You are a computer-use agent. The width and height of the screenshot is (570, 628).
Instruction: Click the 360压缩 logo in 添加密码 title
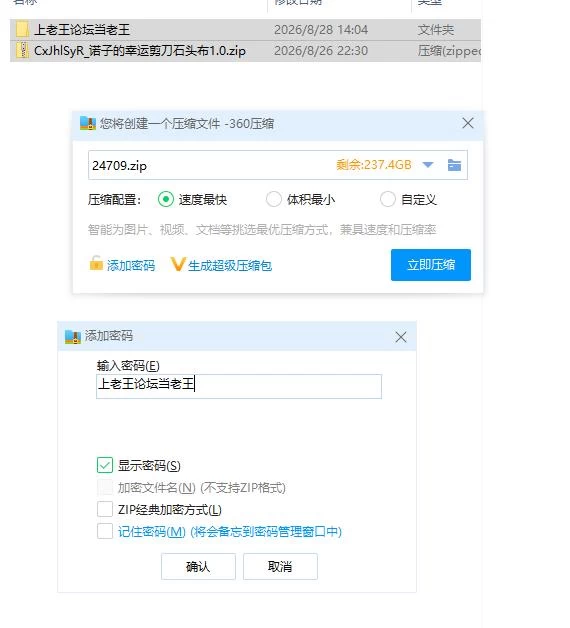tap(73, 337)
